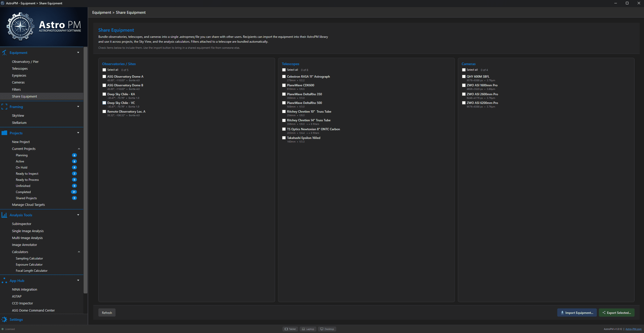Viewport: 644px width, 333px height.
Task: Check the Deep Sky Chile - VC observatory
Action: click(104, 103)
